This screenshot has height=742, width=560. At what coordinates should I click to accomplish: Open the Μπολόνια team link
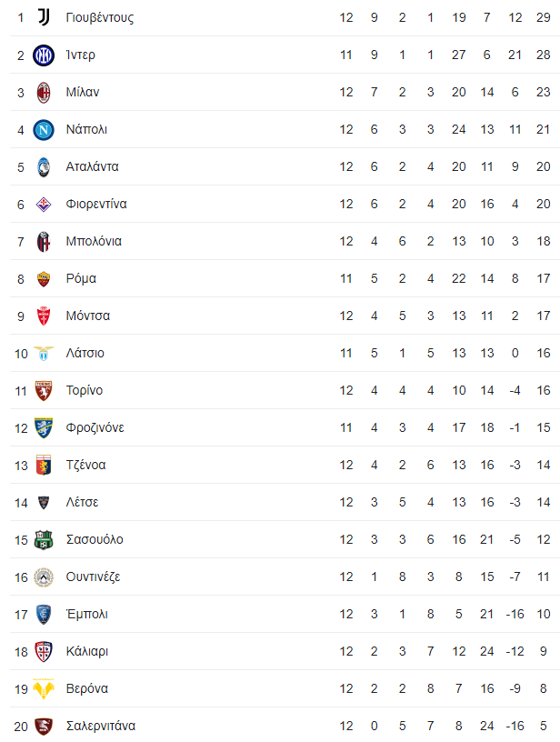click(x=94, y=241)
